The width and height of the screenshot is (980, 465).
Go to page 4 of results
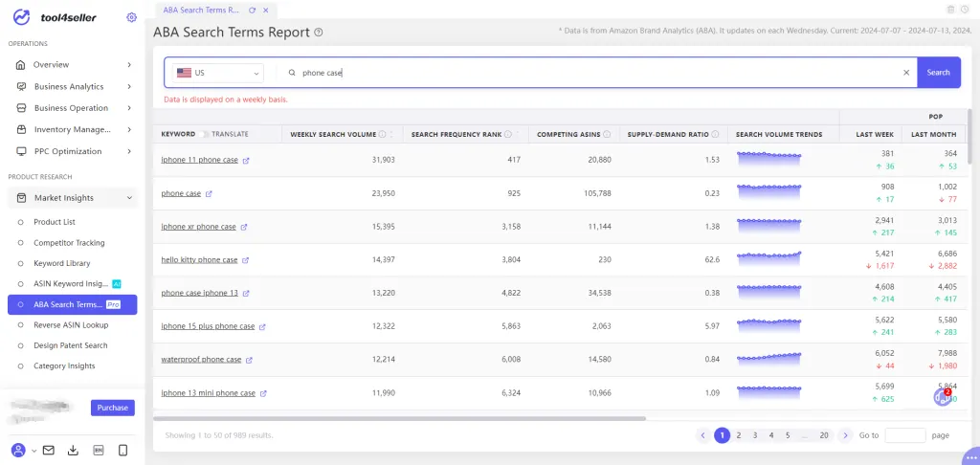pyautogui.click(x=771, y=435)
